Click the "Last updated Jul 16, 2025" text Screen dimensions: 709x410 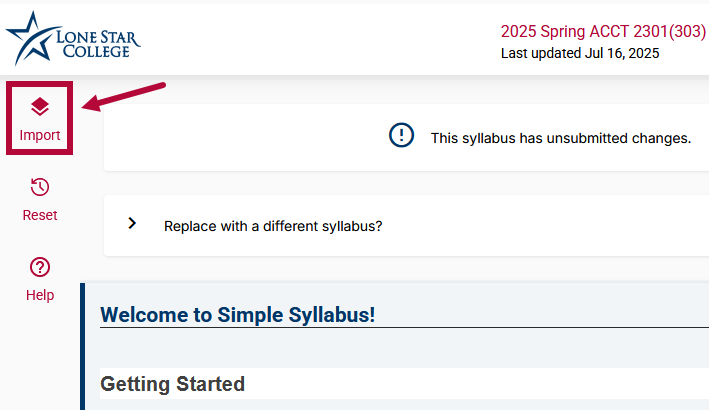580,54
